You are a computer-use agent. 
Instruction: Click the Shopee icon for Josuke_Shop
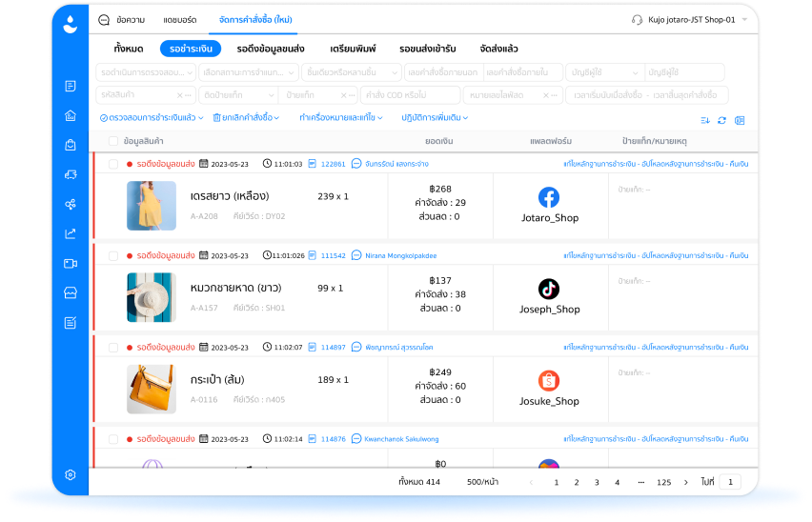(549, 381)
